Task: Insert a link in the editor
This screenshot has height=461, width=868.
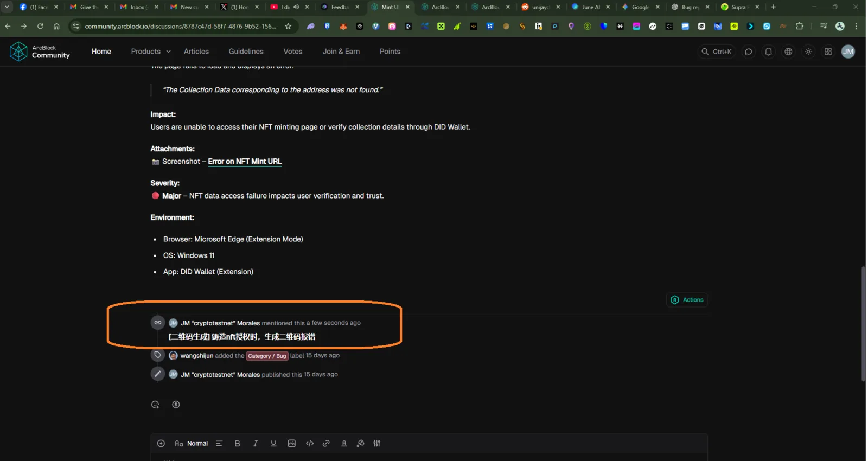Action: (326, 444)
